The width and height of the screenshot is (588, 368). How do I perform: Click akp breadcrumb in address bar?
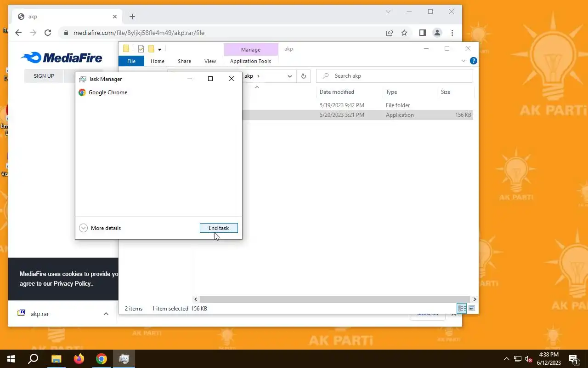249,76
